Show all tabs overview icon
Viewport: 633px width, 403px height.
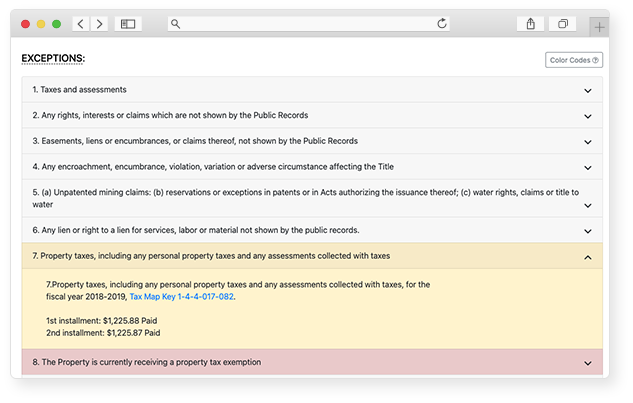(x=563, y=24)
